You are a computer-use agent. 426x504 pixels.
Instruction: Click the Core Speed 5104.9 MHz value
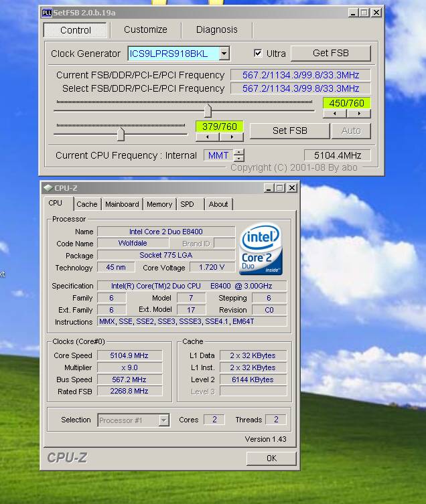tap(129, 355)
